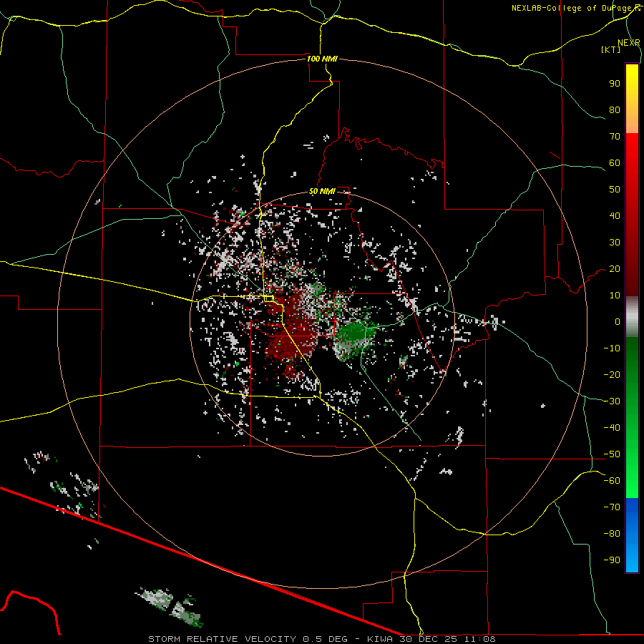Screen dimensions: 644x644
Task: Select the -70 value on velocity scale
Action: 612,507
